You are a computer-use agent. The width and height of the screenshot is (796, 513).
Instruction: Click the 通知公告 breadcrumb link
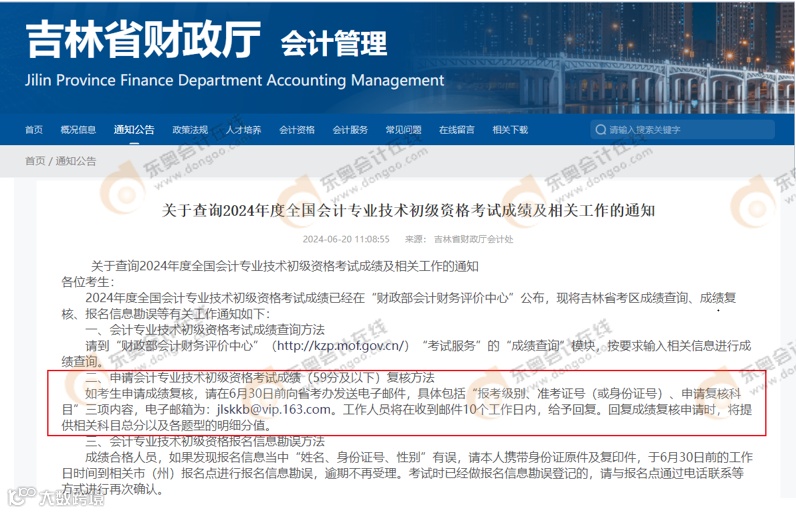coord(76,161)
